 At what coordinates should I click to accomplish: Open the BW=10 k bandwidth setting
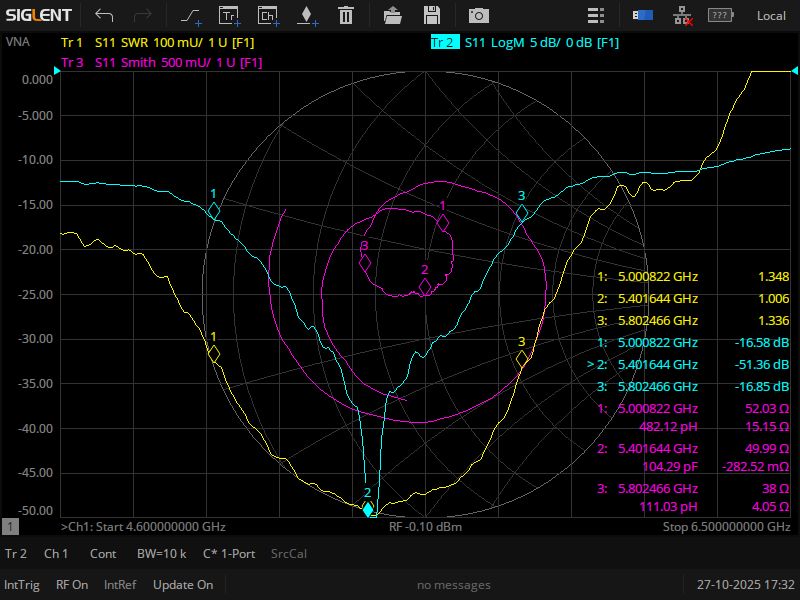[159, 553]
